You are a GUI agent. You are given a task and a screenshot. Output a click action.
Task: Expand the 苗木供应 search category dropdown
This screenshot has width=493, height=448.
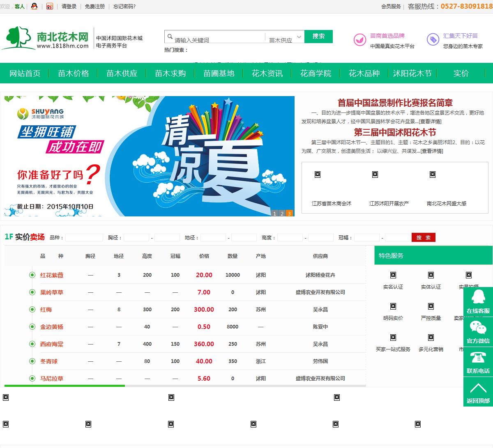point(285,37)
